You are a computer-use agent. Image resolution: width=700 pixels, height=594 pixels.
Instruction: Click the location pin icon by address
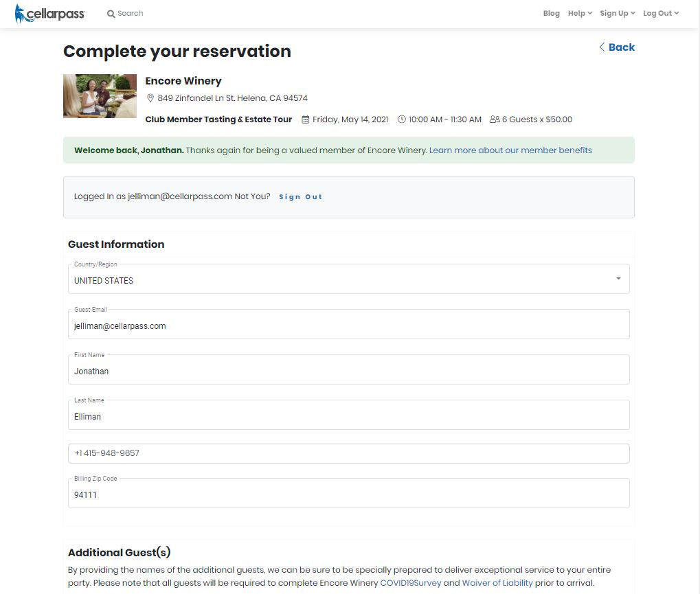150,98
